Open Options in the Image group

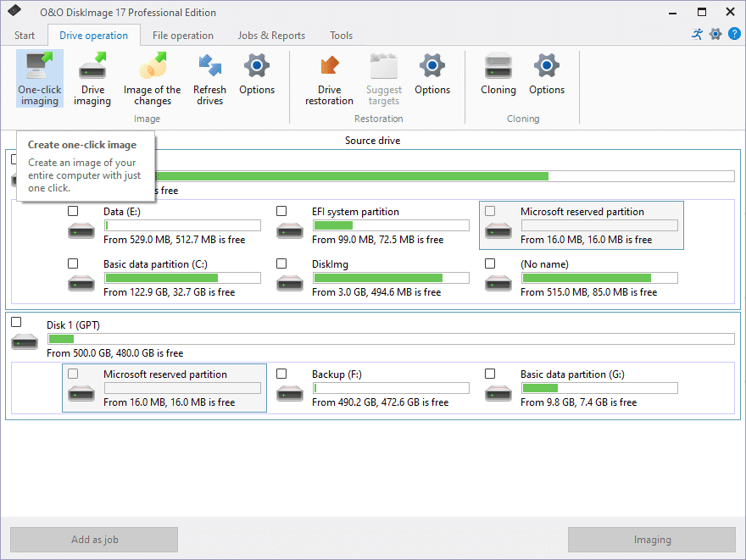257,74
